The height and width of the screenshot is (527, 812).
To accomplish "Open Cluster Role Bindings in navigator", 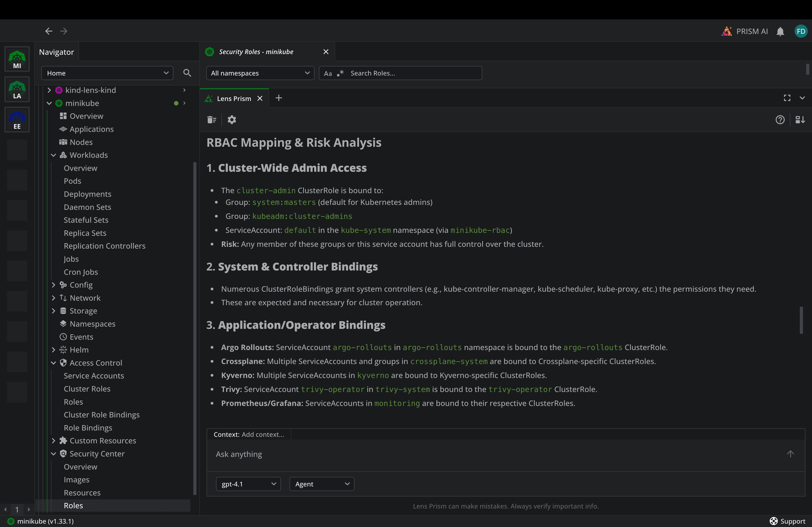I will point(102,415).
